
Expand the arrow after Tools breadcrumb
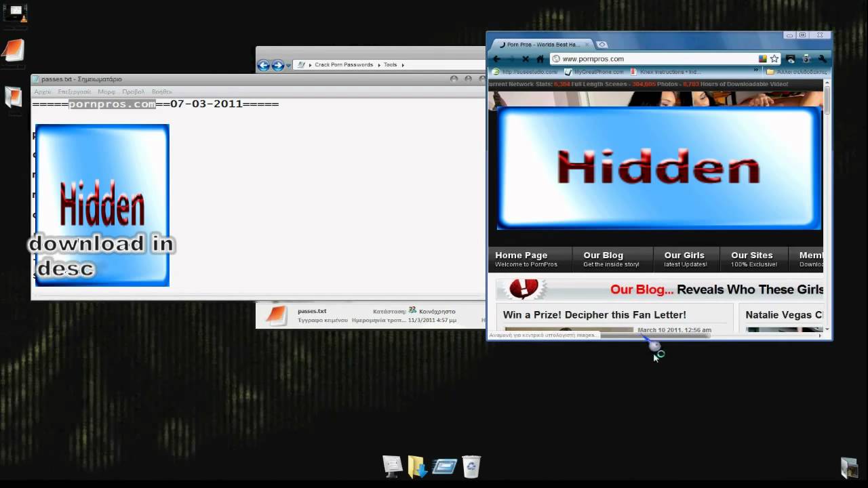coord(403,65)
